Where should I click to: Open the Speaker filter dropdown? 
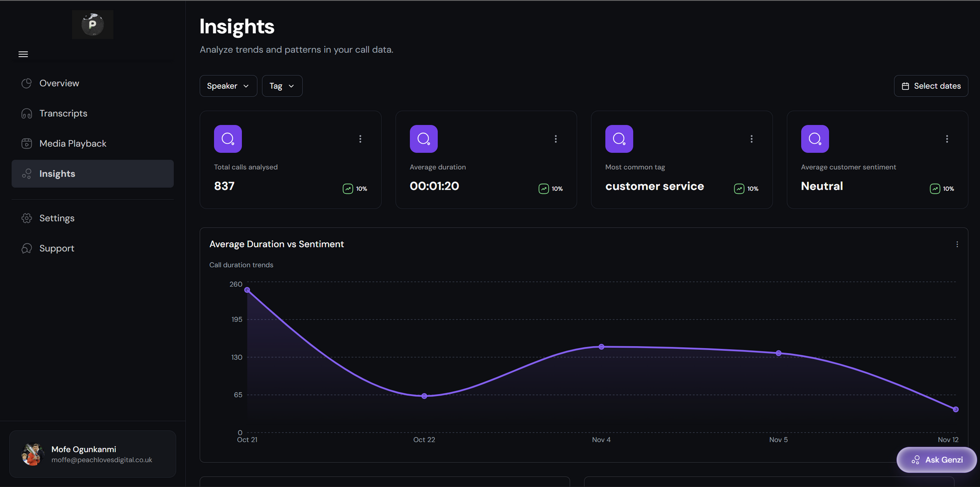point(228,86)
